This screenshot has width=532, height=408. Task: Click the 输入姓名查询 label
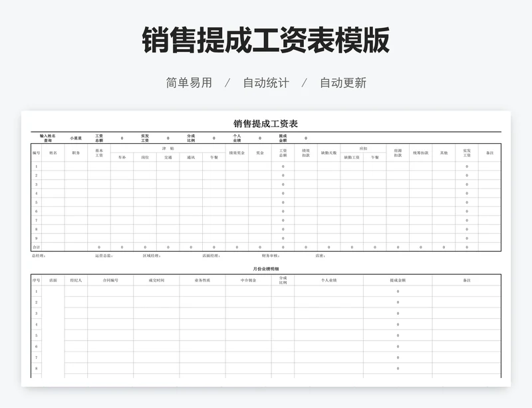(x=47, y=138)
